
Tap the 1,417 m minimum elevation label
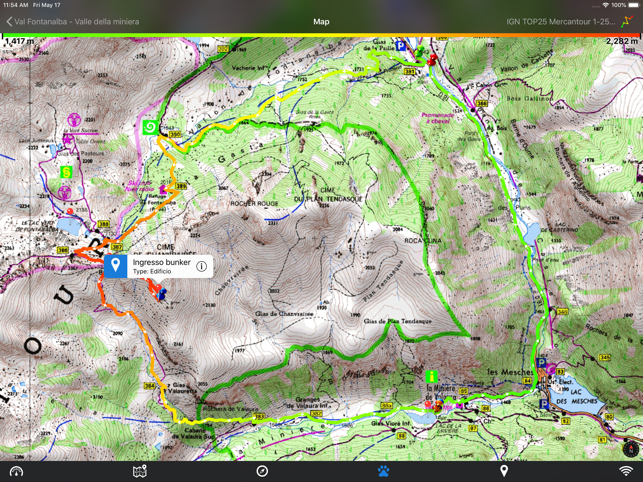[x=20, y=41]
